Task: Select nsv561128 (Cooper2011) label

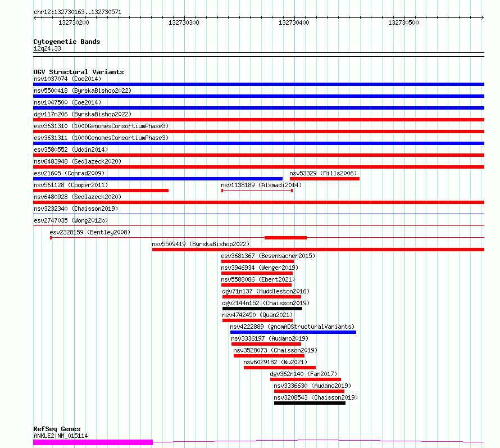Action: pyautogui.click(x=71, y=185)
